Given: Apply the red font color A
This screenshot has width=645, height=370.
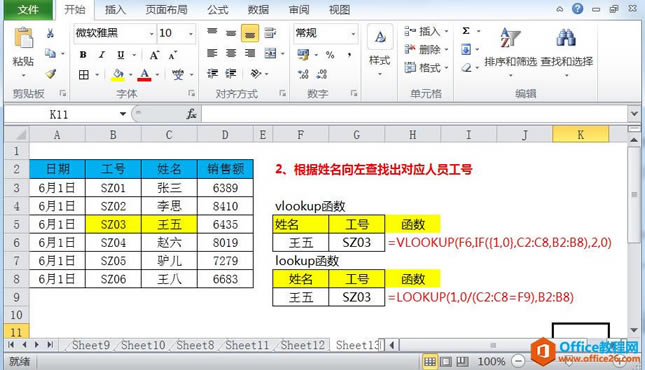Looking at the screenshot, I should click(144, 74).
